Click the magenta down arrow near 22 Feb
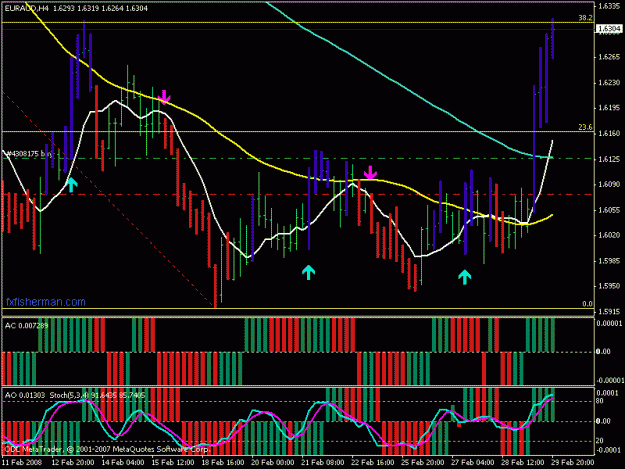Image resolution: width=625 pixels, height=469 pixels. click(x=370, y=173)
